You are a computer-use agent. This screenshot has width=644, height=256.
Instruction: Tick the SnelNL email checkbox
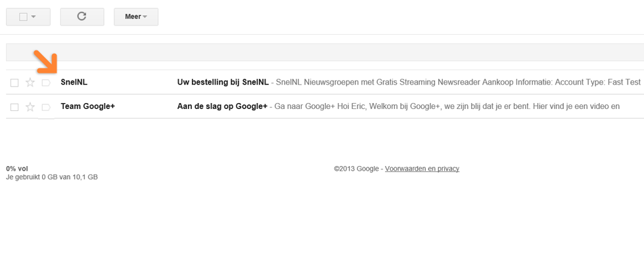point(14,83)
